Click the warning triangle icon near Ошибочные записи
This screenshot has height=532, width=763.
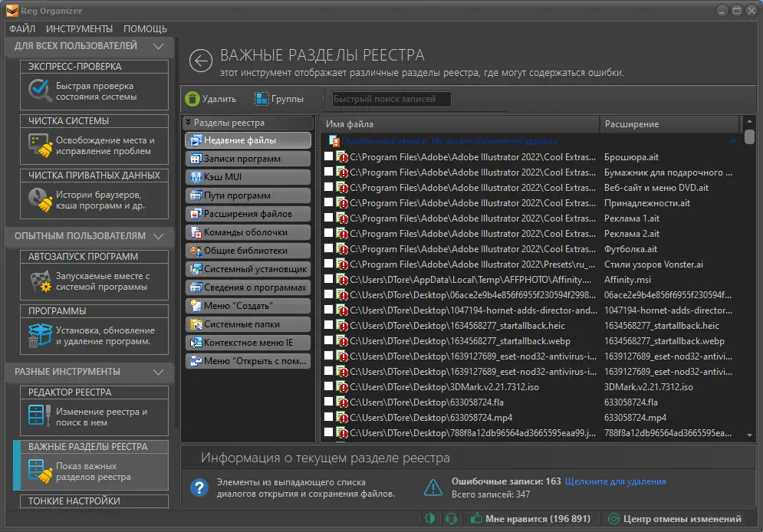pos(432,488)
